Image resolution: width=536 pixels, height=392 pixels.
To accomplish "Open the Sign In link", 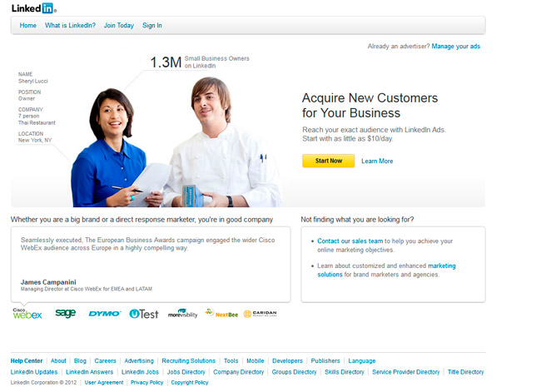I will tap(152, 25).
